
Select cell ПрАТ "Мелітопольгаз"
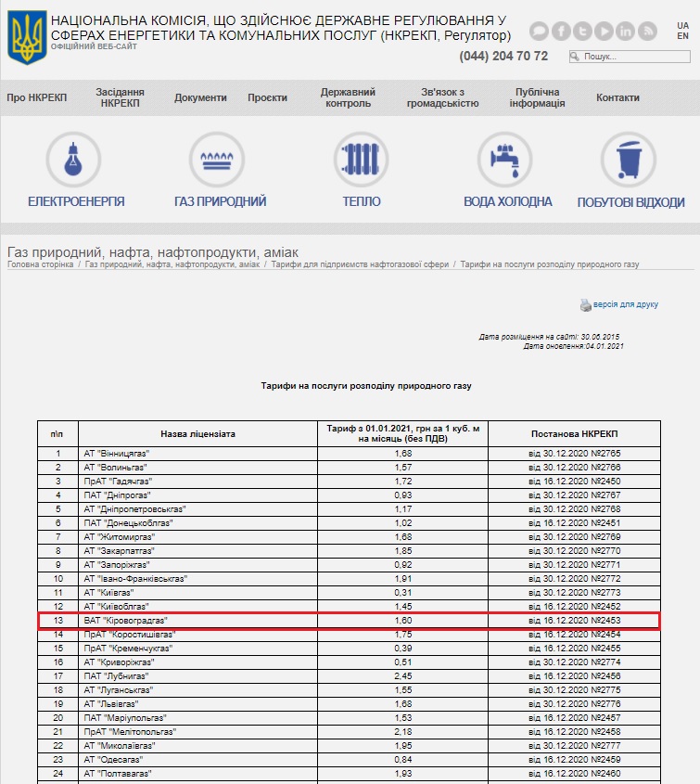click(x=197, y=731)
